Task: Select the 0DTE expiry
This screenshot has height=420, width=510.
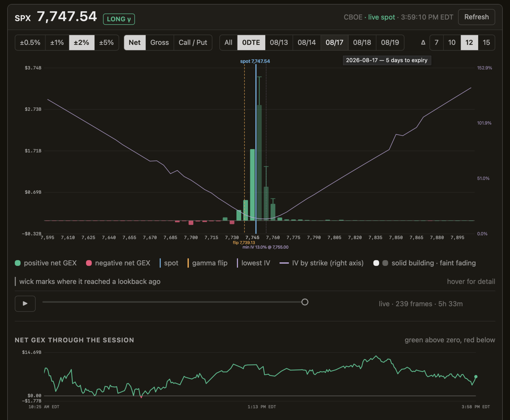Action: pos(251,43)
